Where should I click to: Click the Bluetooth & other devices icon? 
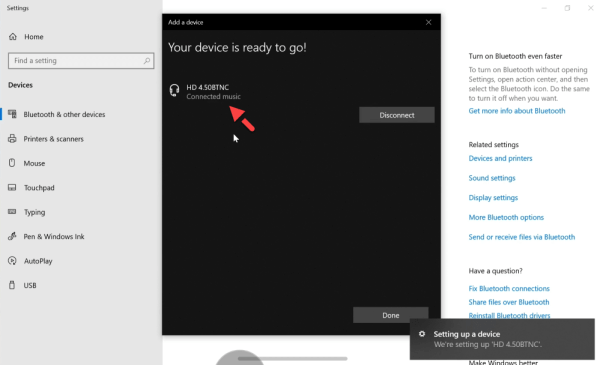pyautogui.click(x=12, y=114)
